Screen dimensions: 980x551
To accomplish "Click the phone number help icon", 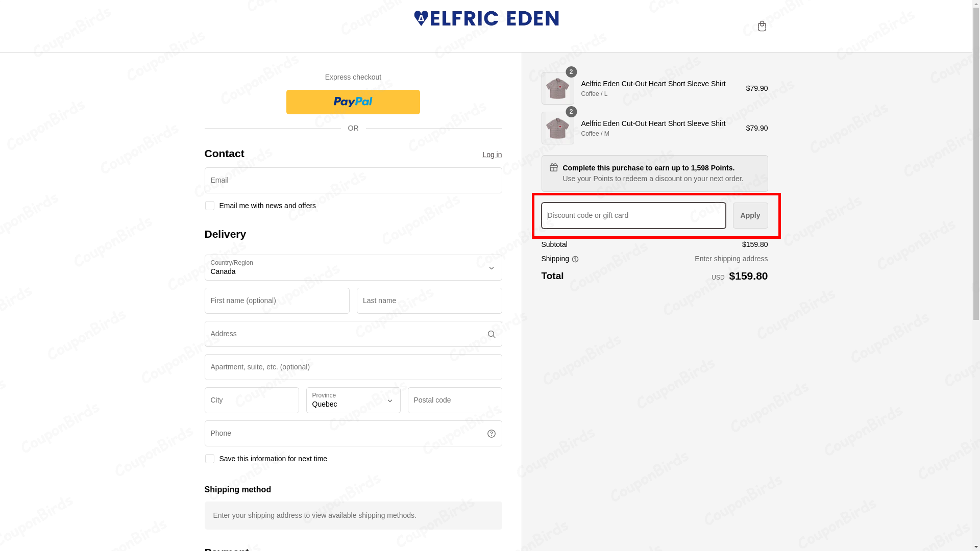I will click(491, 433).
